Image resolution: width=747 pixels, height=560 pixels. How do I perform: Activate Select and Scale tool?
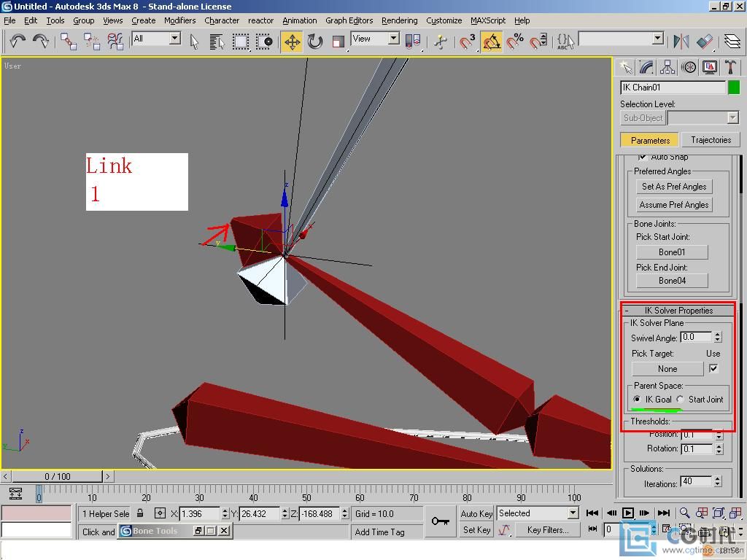[x=338, y=42]
